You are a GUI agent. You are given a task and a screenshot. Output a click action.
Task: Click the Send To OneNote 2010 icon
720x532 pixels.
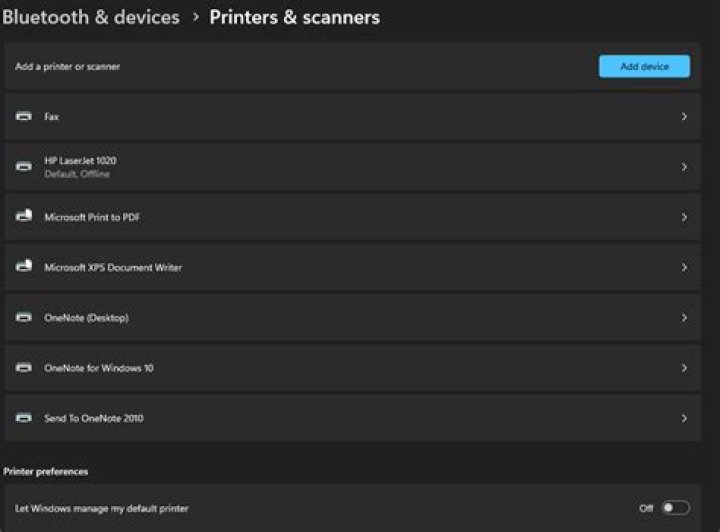[24, 418]
